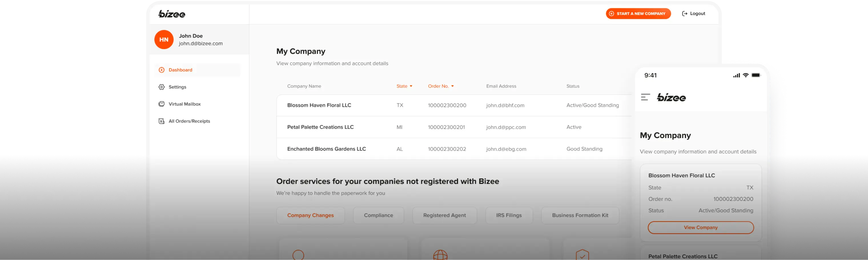This screenshot has width=868, height=260.
Task: Click the Settings gear icon
Action: click(162, 87)
